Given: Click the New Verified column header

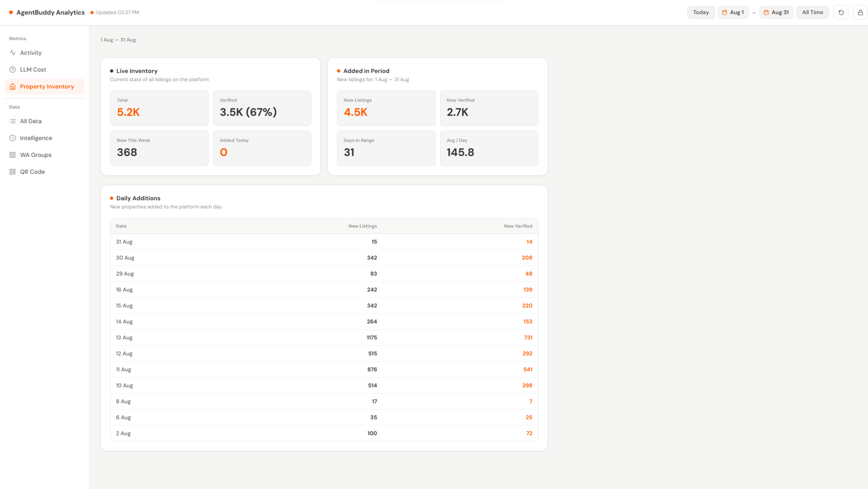Looking at the screenshot, I should click(x=518, y=226).
